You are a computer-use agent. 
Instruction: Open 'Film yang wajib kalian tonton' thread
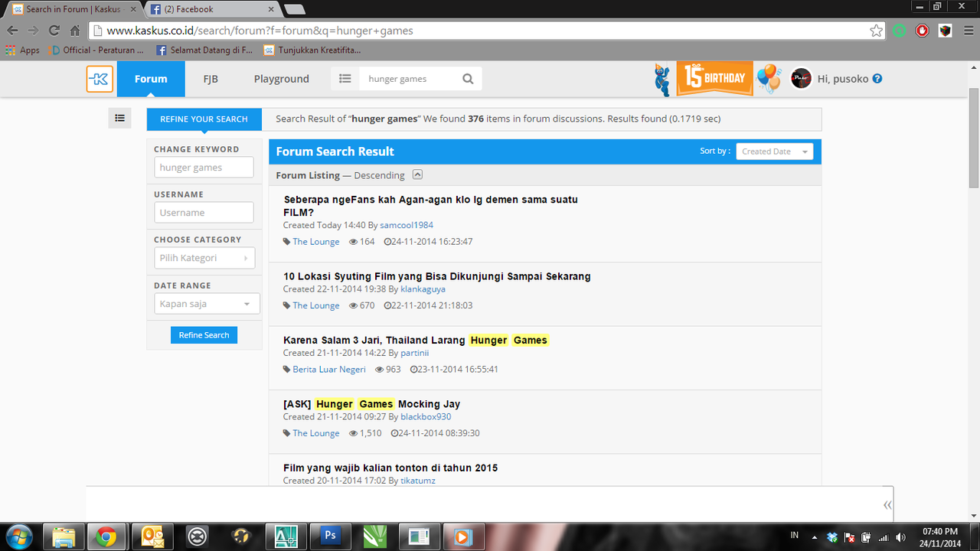point(390,468)
